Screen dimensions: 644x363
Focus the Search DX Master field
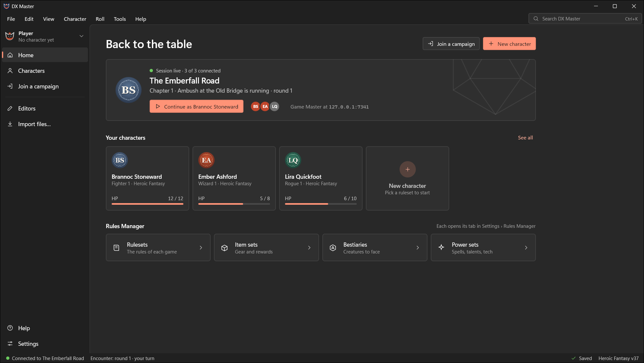[x=585, y=19]
